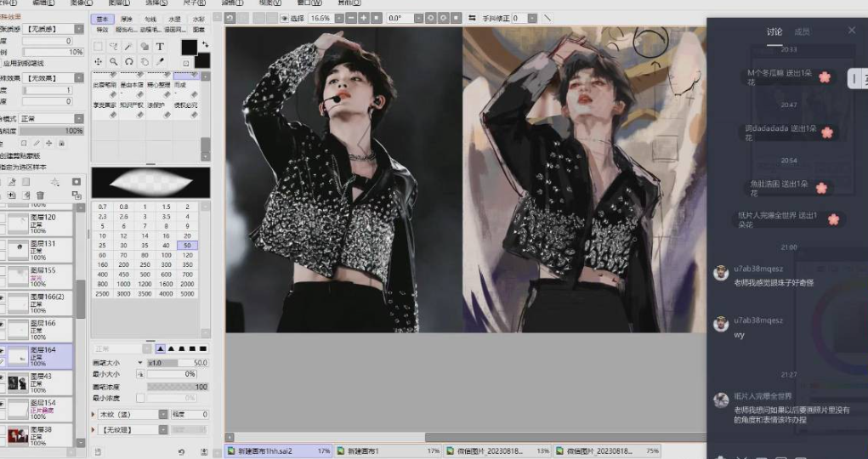
Task: Select brush size preset 50
Action: (x=187, y=246)
